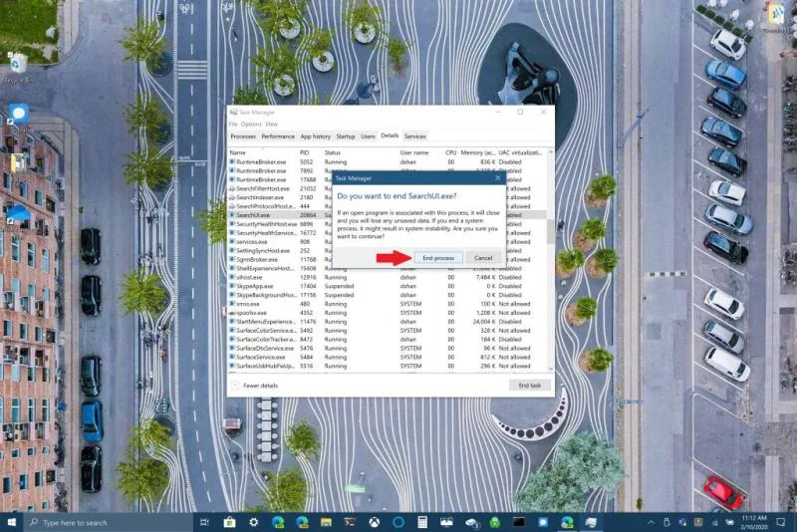Open File Explorer from the taskbar
Screen dimensions: 797x532
pos(326,522)
